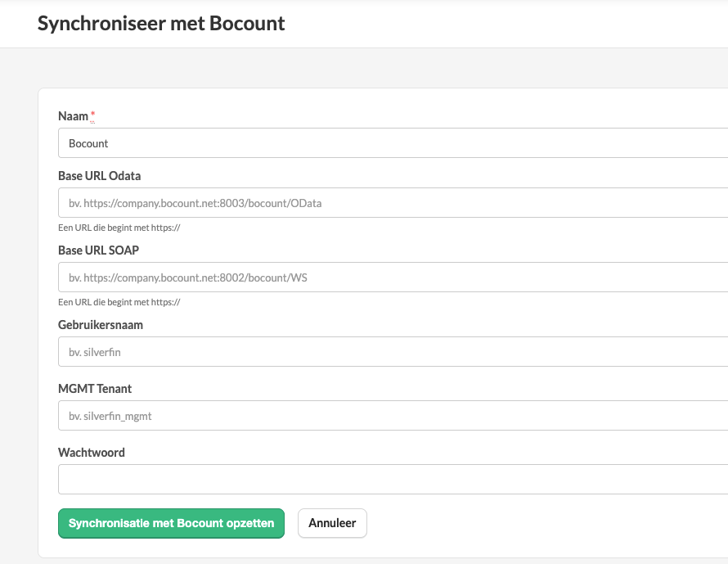Click the Base URL SOAP label

98,250
